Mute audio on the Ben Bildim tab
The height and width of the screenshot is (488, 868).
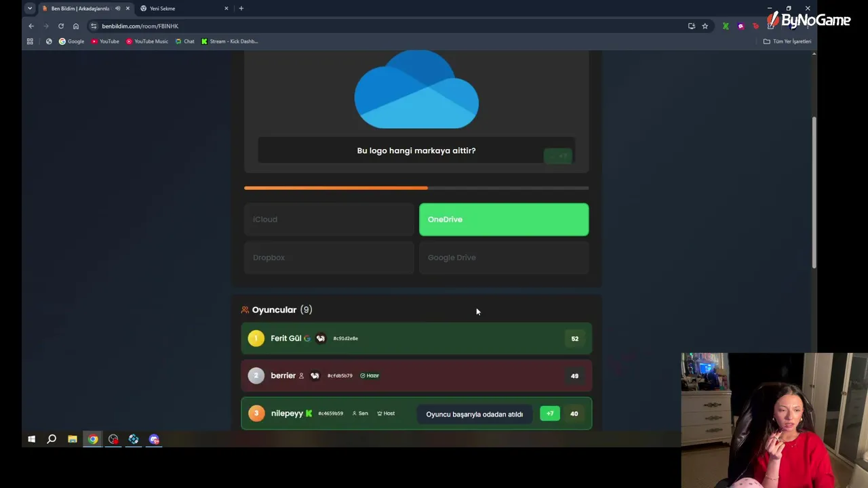(117, 8)
